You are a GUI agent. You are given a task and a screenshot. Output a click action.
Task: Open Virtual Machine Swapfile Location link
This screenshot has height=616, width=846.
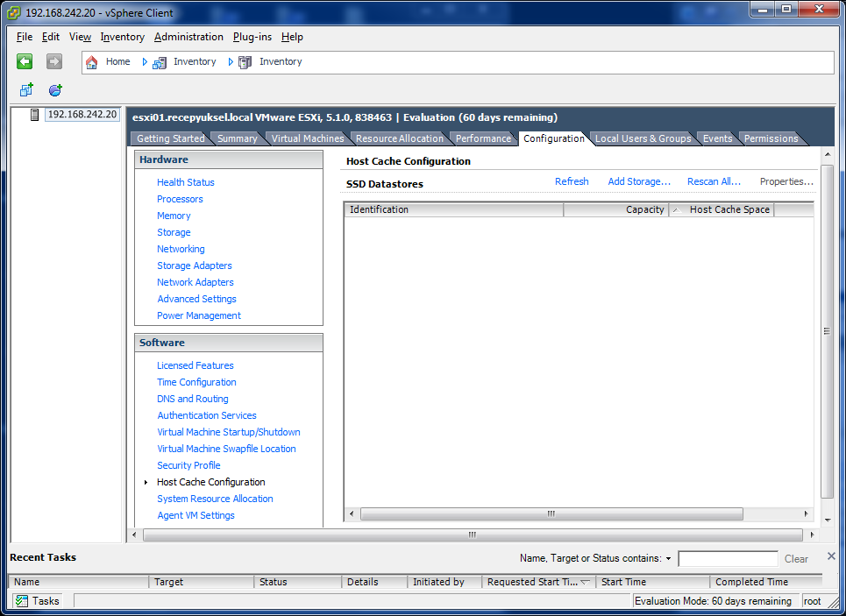(226, 450)
